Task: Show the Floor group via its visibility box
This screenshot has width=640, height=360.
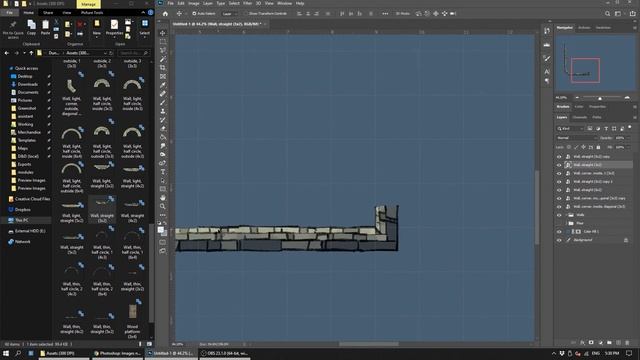Action: tap(559, 223)
